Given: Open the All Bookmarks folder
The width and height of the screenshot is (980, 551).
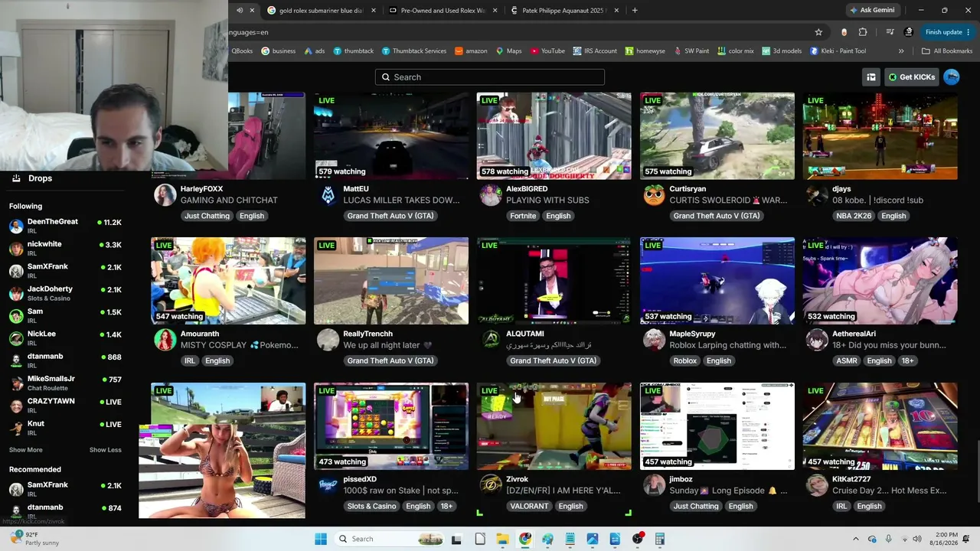Looking at the screenshot, I should coord(947,51).
